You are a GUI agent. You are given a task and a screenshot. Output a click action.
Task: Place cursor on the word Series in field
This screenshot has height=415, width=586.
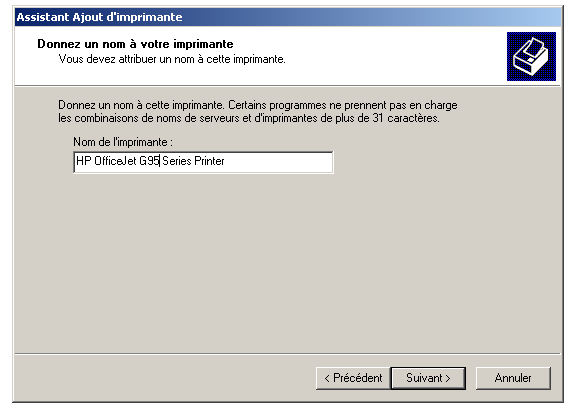pos(176,161)
